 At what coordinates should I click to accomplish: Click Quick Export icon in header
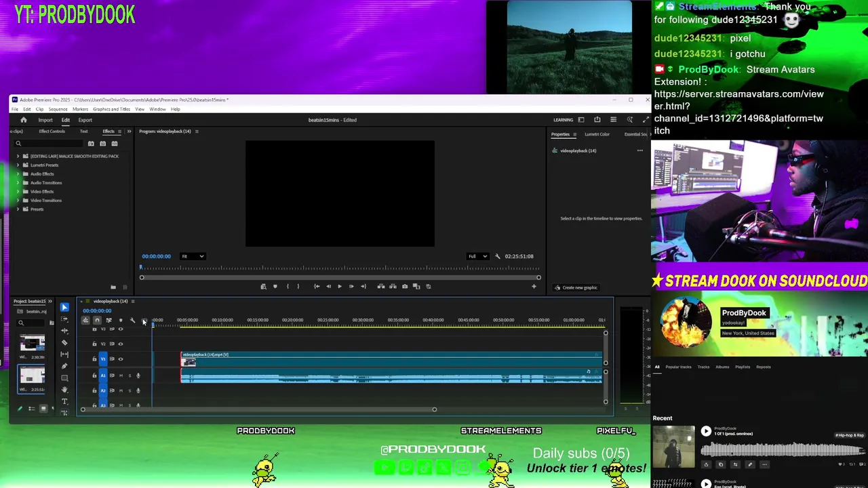click(x=597, y=120)
